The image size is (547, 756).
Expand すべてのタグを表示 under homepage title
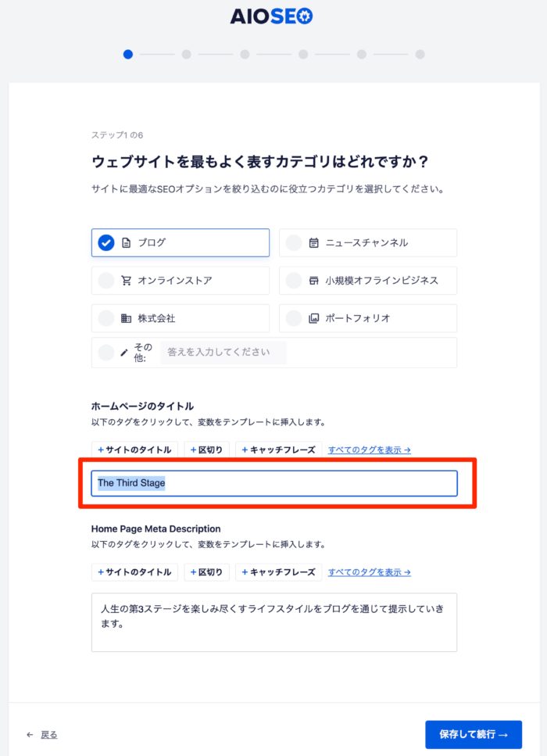pos(370,450)
